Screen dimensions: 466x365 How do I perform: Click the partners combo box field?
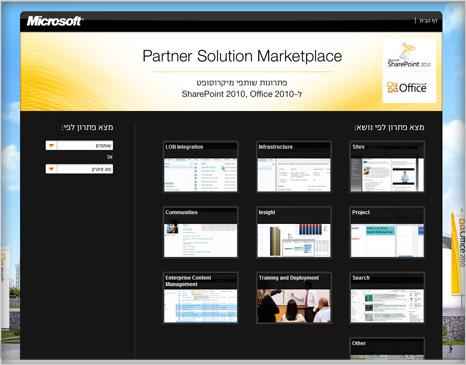pos(79,145)
